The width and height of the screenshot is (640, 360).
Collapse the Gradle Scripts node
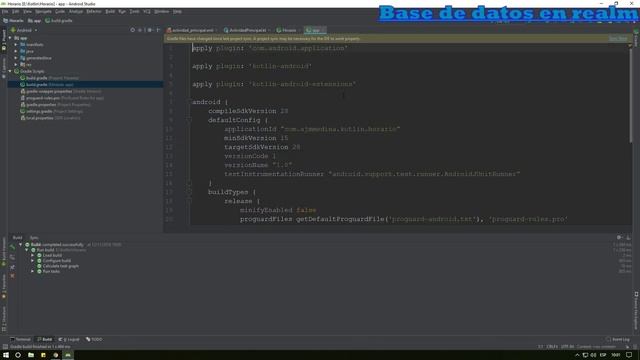pyautogui.click(x=10, y=71)
